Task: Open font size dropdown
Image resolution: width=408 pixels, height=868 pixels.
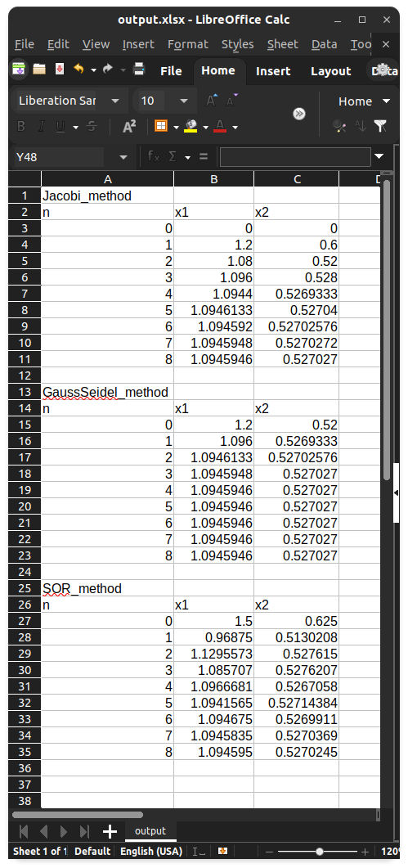Action: point(184,101)
